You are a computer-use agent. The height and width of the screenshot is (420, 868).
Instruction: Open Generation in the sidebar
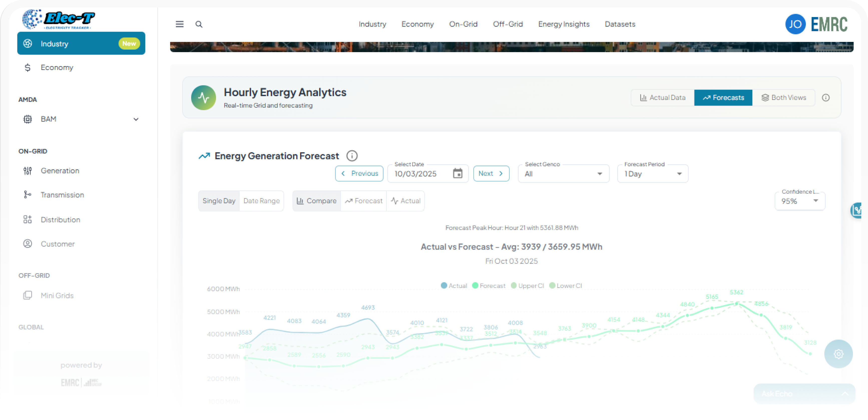(x=60, y=171)
